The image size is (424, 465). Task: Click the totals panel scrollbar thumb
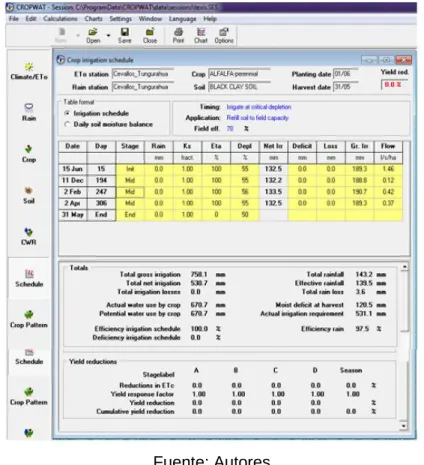point(404,301)
